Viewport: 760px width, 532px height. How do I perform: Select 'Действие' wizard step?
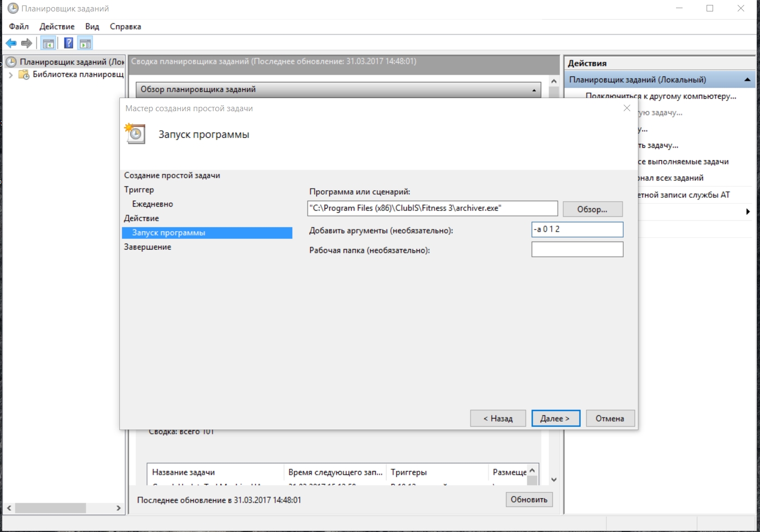point(141,218)
